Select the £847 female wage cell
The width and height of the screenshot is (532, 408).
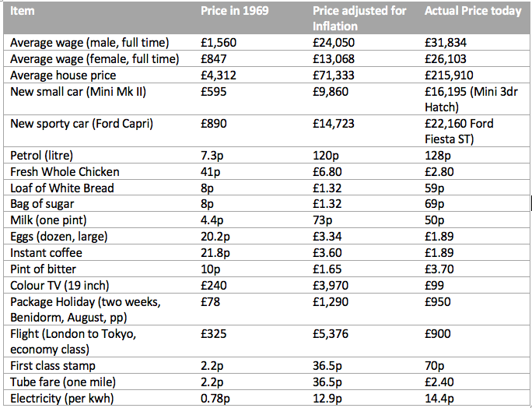click(213, 59)
